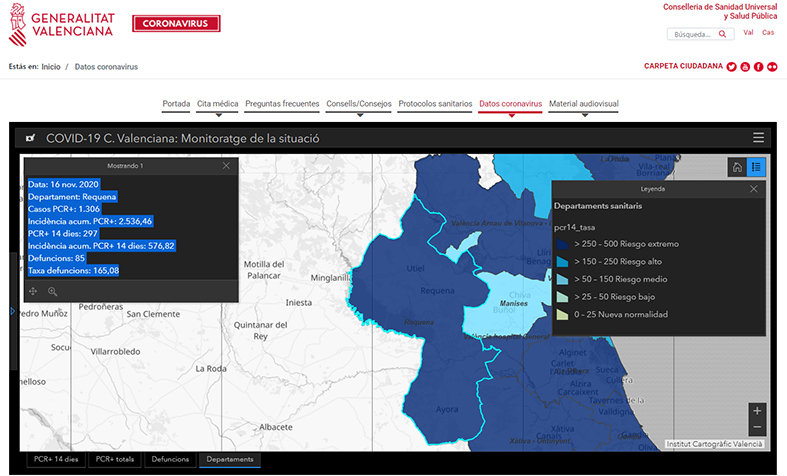Toggle the legend list button
The height and width of the screenshot is (476, 787).
(x=757, y=168)
